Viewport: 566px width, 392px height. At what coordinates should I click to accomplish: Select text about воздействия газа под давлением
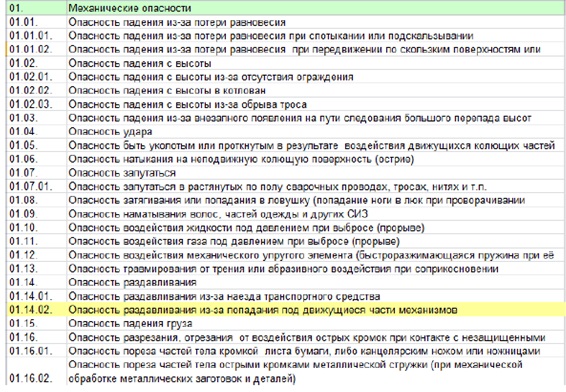pyautogui.click(x=234, y=241)
